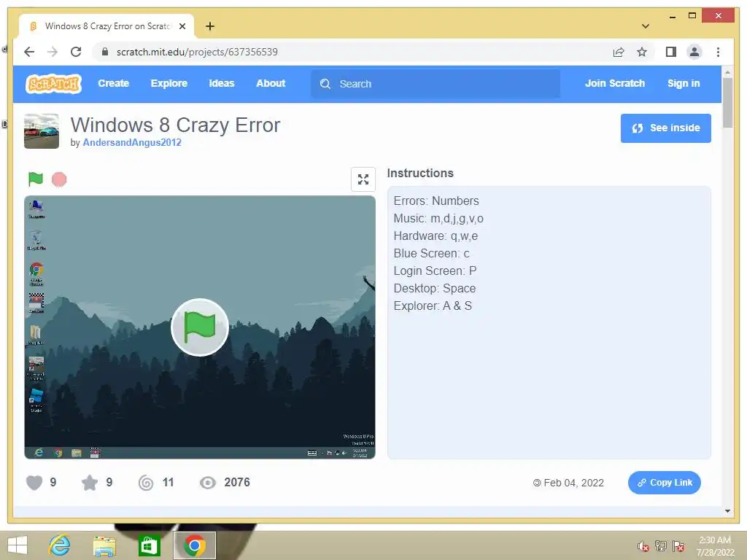The width and height of the screenshot is (747, 560).
Task: Open the Ideas menu item
Action: [x=222, y=83]
